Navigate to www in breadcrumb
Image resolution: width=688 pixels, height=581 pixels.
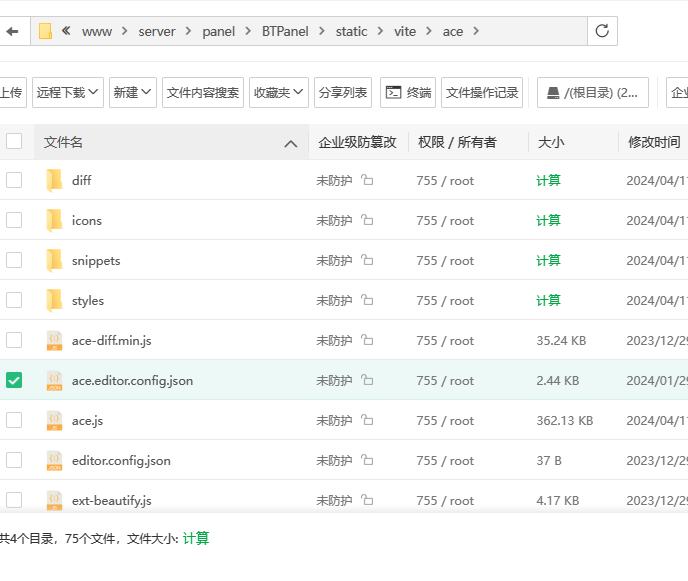tap(97, 32)
